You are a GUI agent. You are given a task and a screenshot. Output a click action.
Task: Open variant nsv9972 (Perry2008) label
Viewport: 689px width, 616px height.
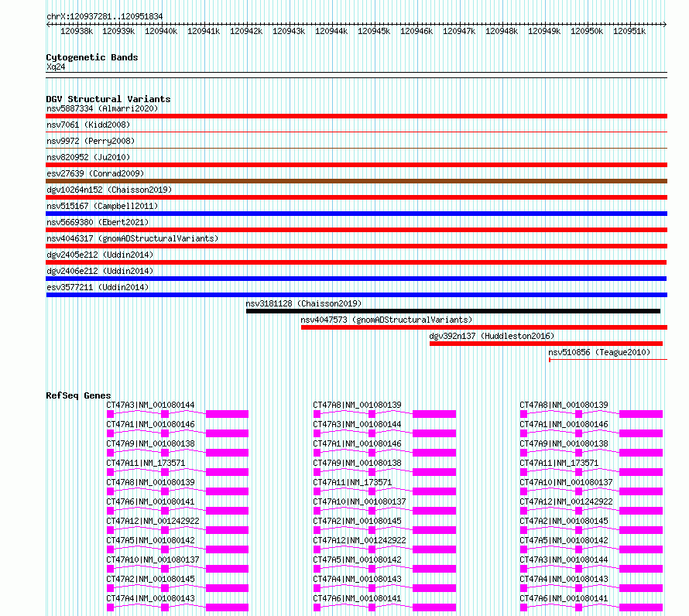[x=91, y=141]
